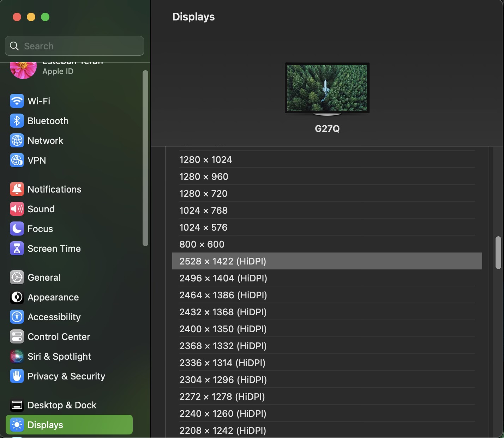504x438 pixels.
Task: Pick 2304 × 1296 (HiDPI) resolution
Action: point(223,380)
